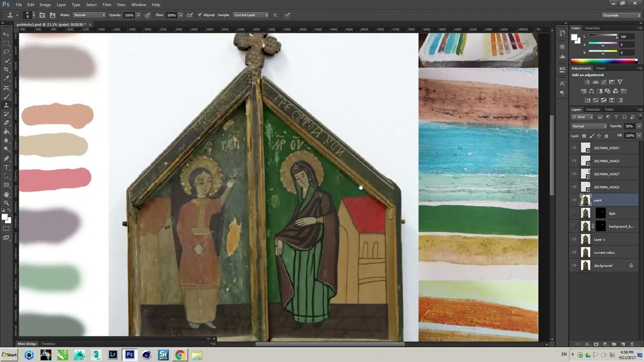Click the foreground color swatch in Color panel
The image size is (644, 362).
(575, 38)
